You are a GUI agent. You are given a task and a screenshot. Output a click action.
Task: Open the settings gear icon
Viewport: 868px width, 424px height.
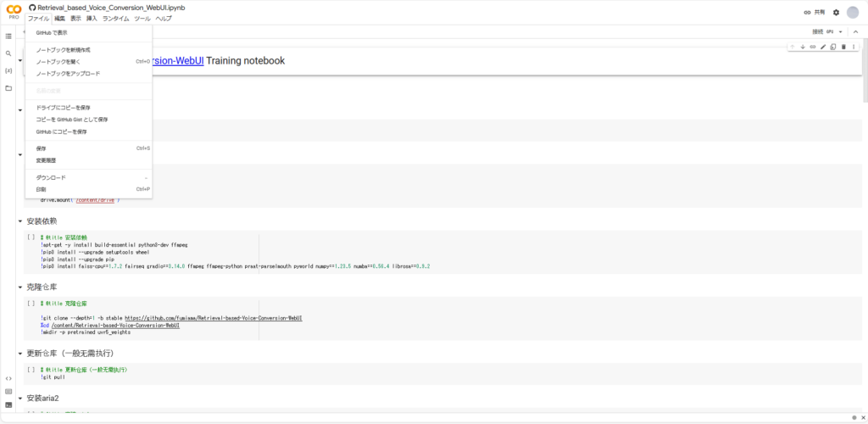click(836, 12)
